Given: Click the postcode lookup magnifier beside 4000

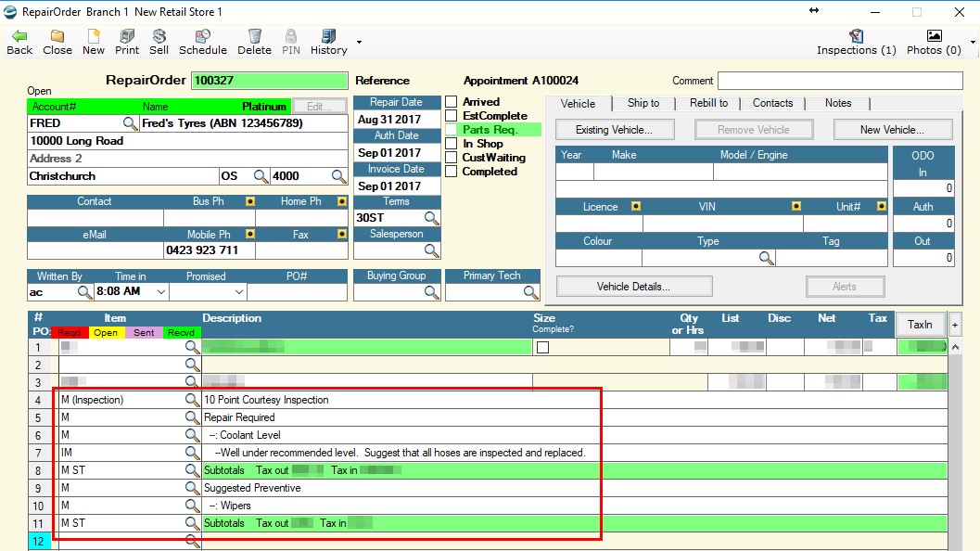Looking at the screenshot, I should pos(338,176).
